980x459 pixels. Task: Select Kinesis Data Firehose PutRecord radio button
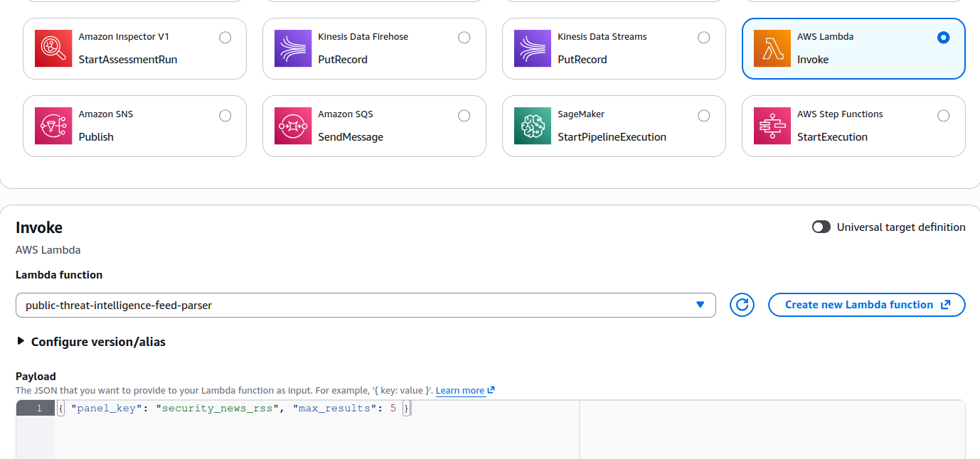click(464, 38)
